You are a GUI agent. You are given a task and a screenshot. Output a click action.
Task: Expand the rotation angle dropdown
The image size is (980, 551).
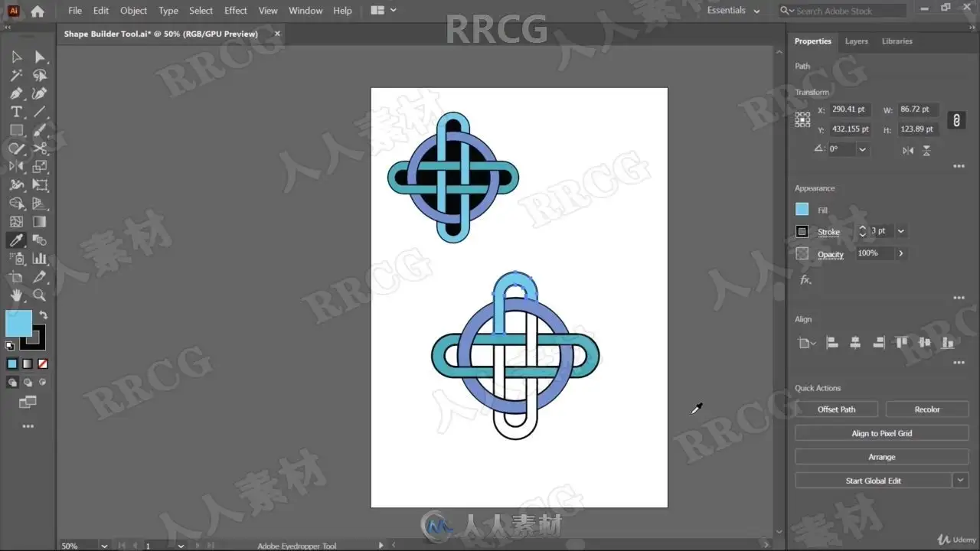tap(863, 150)
